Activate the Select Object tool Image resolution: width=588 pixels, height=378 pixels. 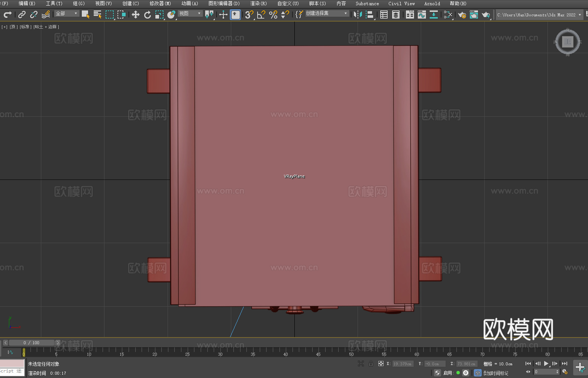pyautogui.click(x=85, y=14)
